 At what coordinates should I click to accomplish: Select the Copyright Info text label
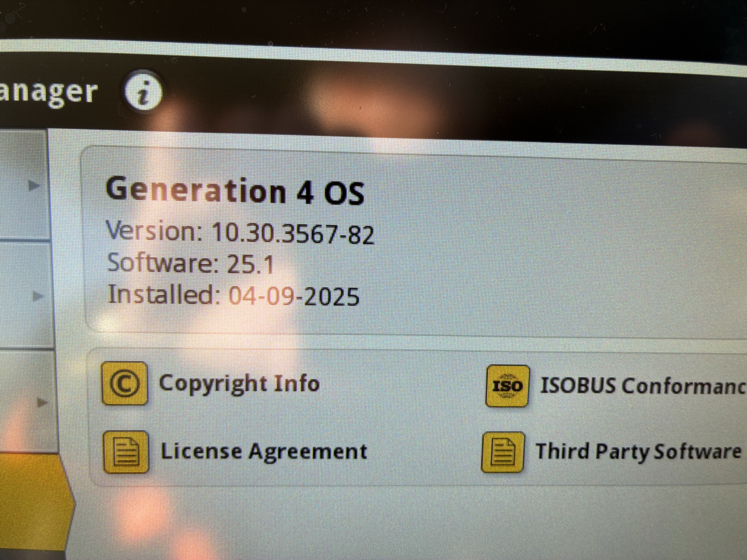pyautogui.click(x=239, y=384)
